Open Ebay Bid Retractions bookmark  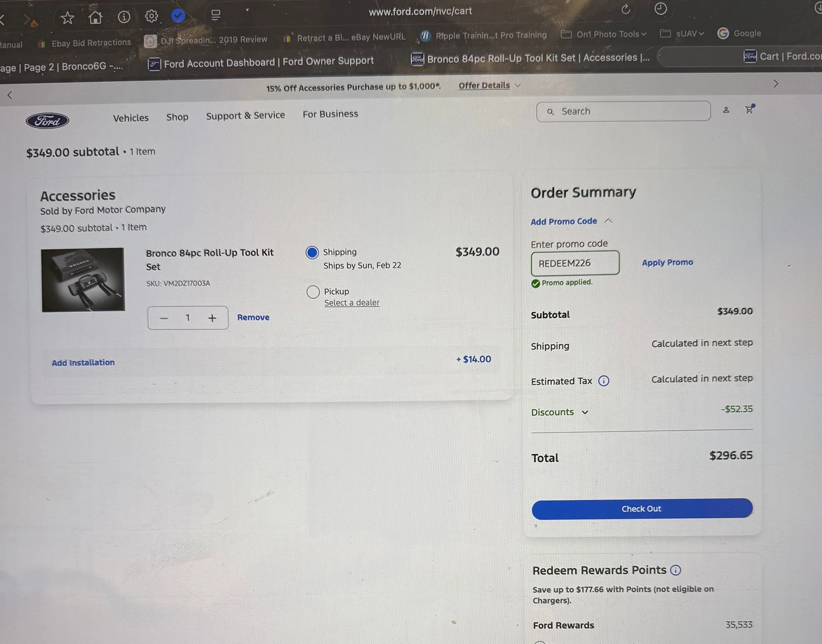(85, 43)
